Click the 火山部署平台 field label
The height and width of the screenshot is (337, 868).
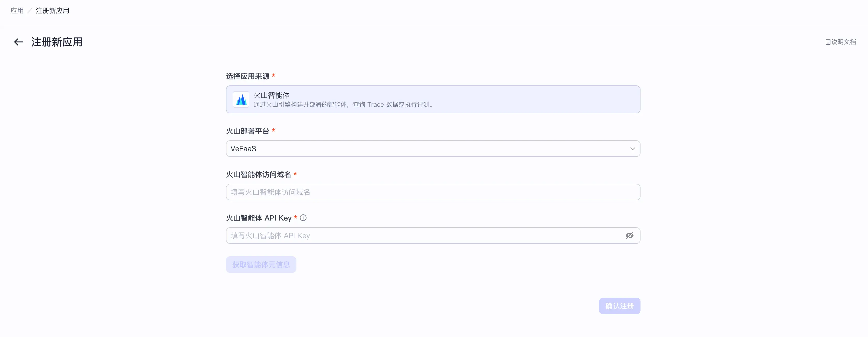click(x=248, y=131)
